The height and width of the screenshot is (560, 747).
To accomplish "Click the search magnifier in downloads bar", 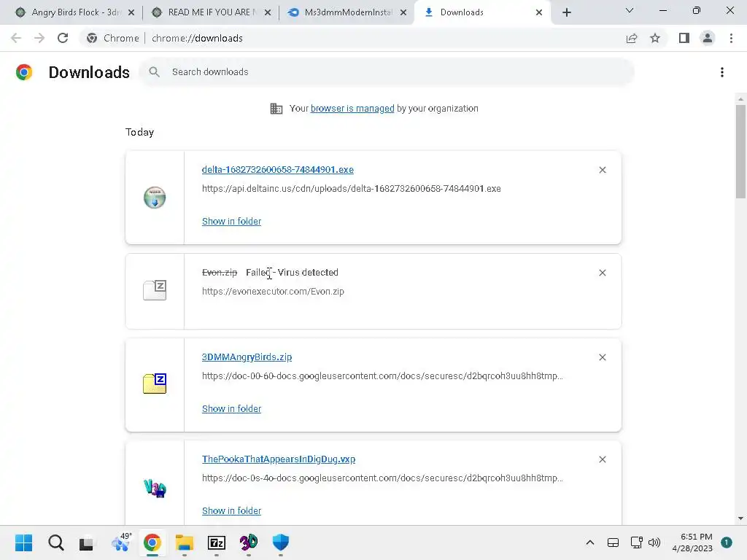I will pos(154,72).
